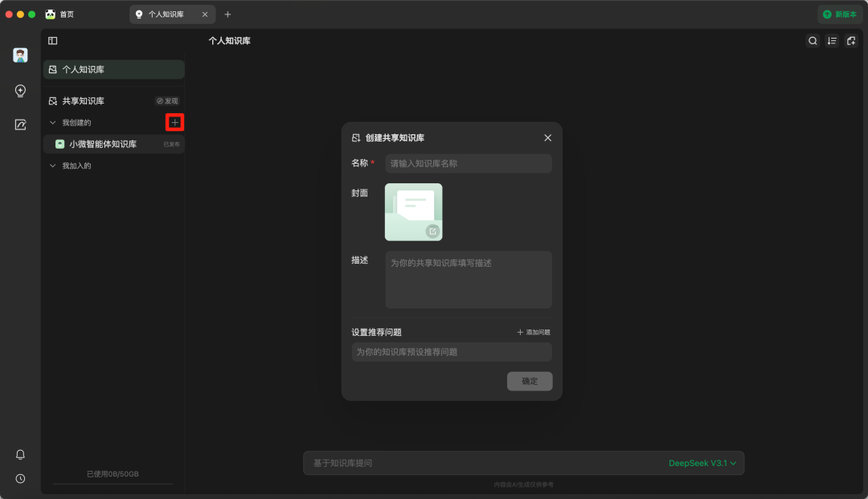Close the 创建共享知识库 dialog
Screen dimensions: 868x499
[x=548, y=138]
